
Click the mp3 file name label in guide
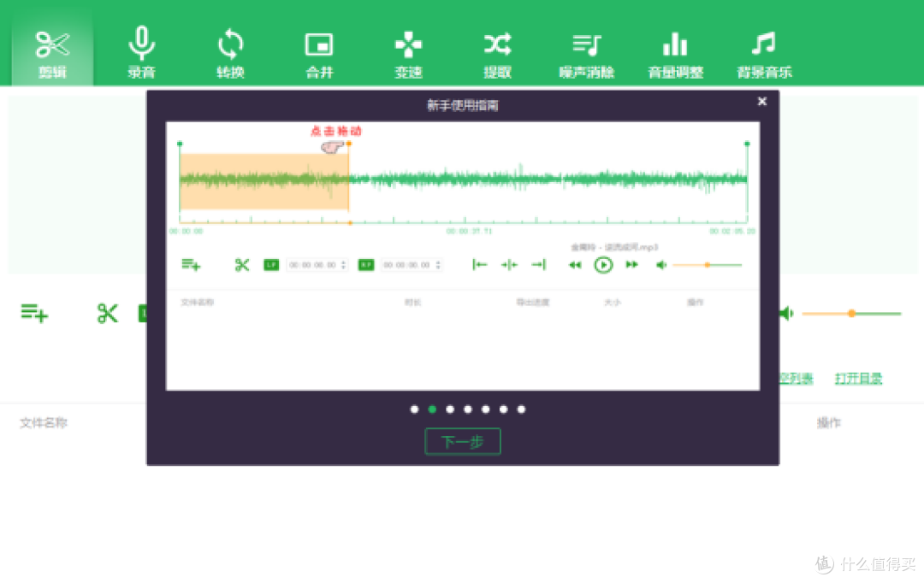(x=614, y=247)
